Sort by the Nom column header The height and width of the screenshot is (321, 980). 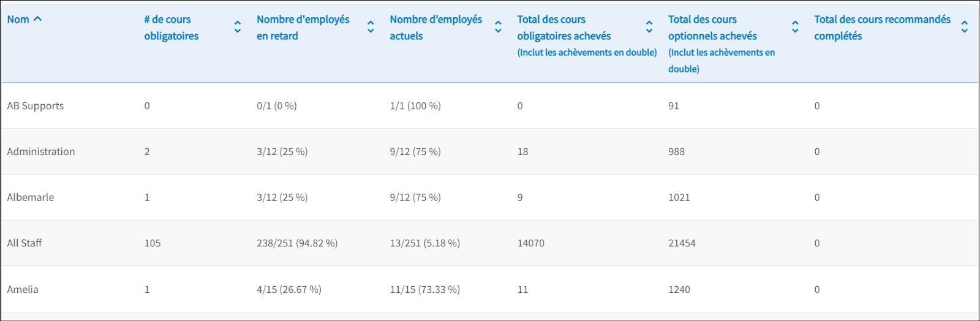[18, 20]
